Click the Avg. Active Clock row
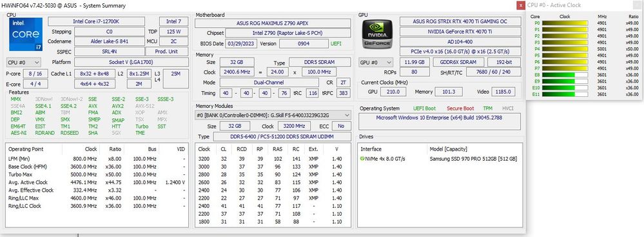The width and height of the screenshot is (644, 237). coord(97,182)
